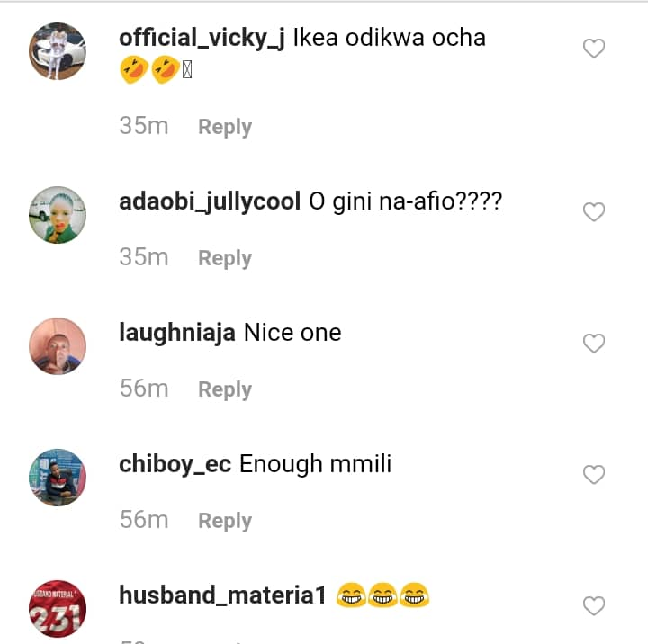Open chiboy_ec's profile from username
Viewport: 648px width, 644px height.
click(x=175, y=464)
